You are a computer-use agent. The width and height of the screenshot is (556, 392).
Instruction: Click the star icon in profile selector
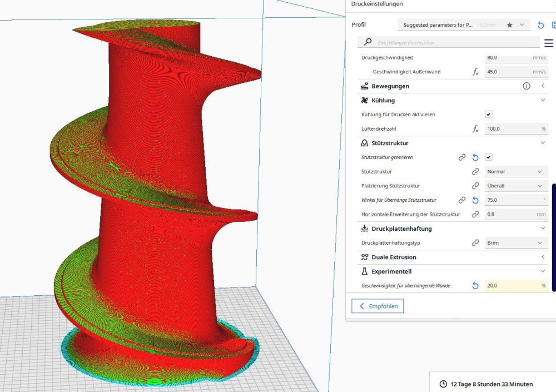(x=509, y=25)
